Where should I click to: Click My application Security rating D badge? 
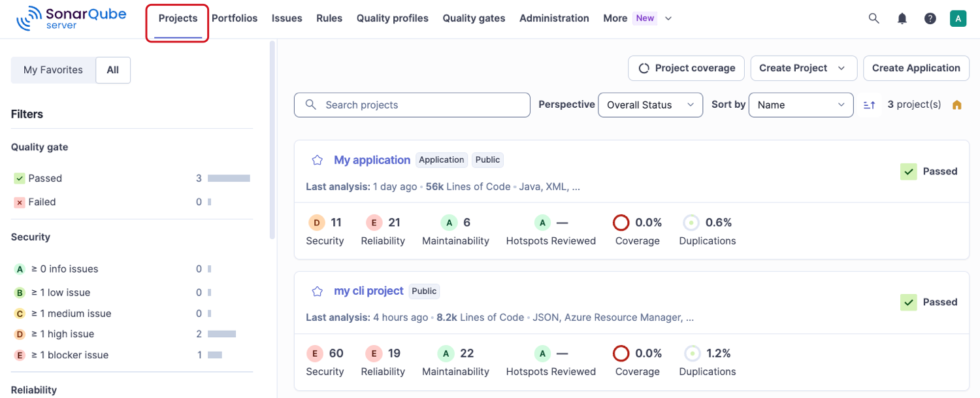316,223
